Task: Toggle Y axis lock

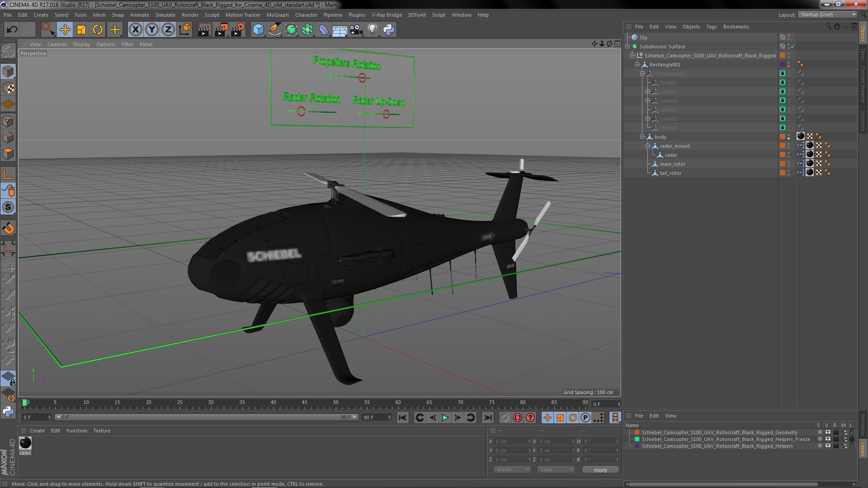Action: (152, 30)
